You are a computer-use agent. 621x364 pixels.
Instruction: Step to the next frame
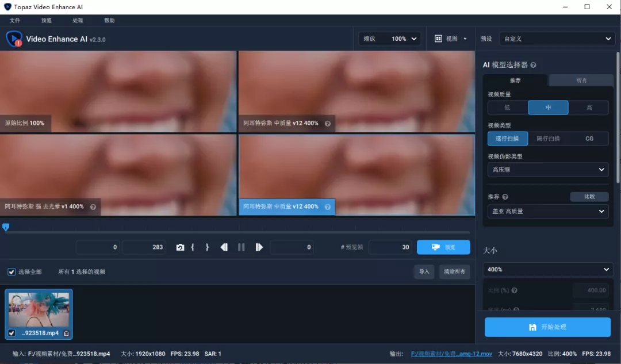259,247
